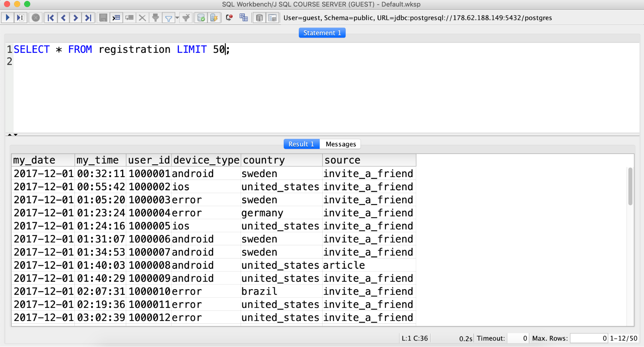Open the object tree panel icon

272,18
